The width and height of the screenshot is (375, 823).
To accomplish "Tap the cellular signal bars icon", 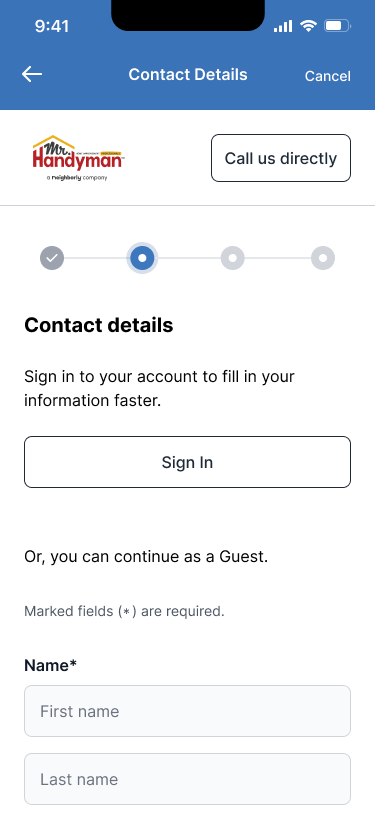I will click(x=283, y=26).
